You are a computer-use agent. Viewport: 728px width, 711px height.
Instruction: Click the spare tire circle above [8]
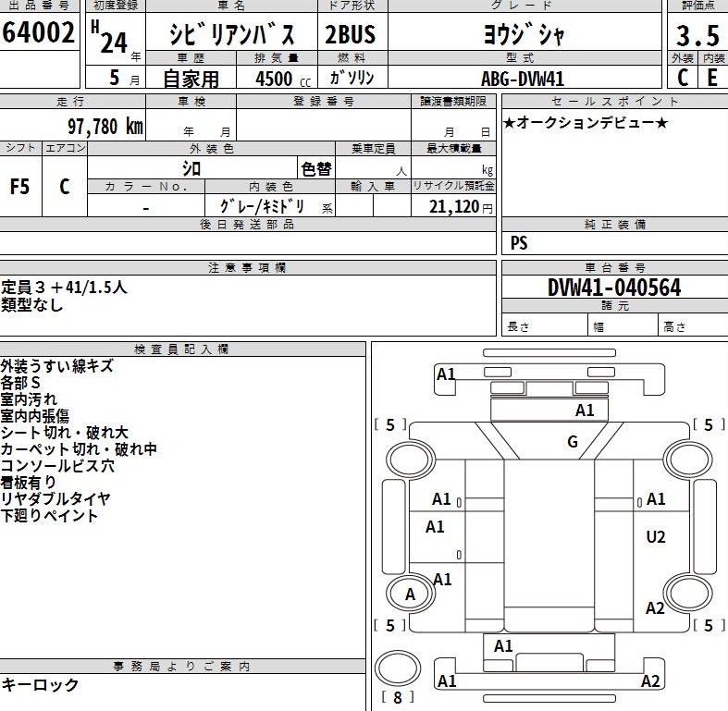pyautogui.click(x=398, y=668)
